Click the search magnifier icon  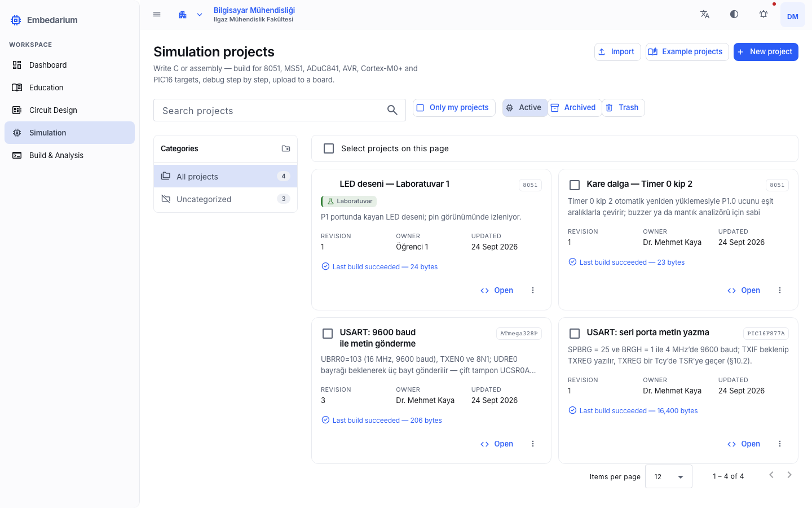pyautogui.click(x=392, y=110)
